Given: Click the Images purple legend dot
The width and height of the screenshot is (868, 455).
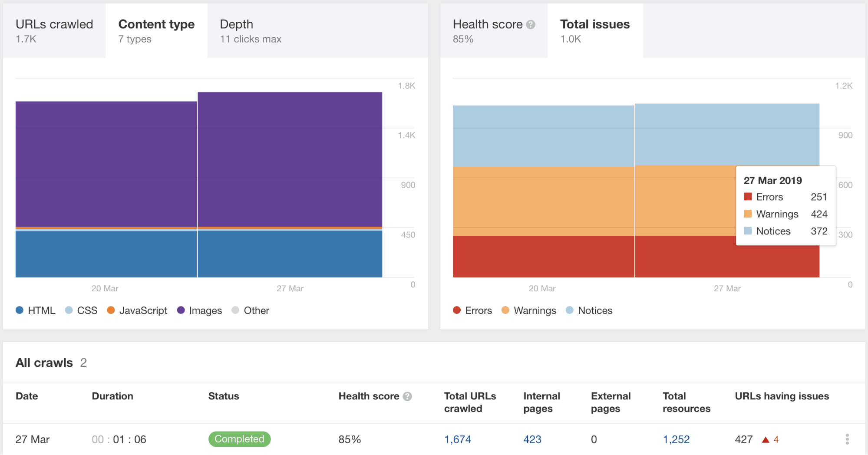Looking at the screenshot, I should (181, 310).
